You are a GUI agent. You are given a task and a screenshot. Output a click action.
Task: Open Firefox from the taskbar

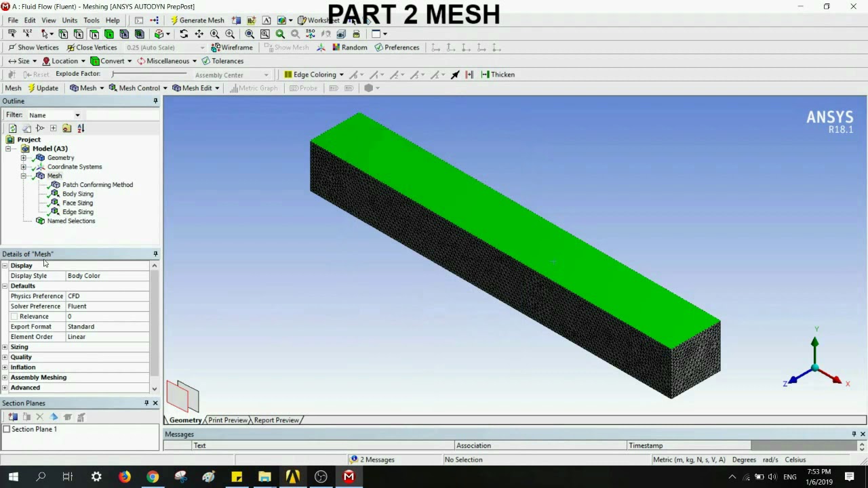[124, 476]
